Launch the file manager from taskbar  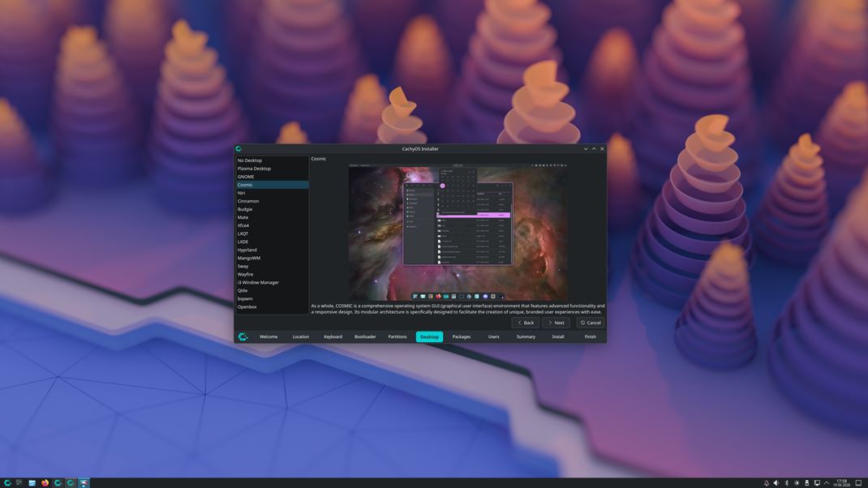pyautogui.click(x=32, y=483)
